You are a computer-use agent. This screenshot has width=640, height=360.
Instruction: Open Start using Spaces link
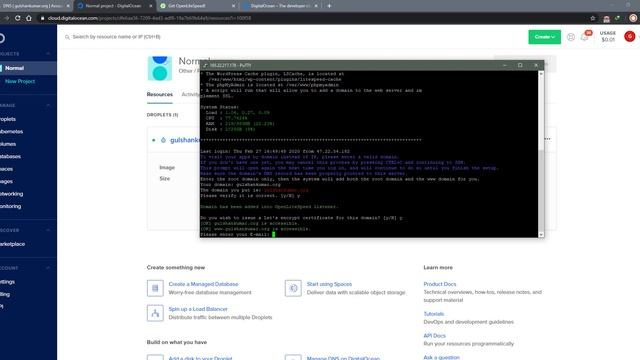coord(329,284)
